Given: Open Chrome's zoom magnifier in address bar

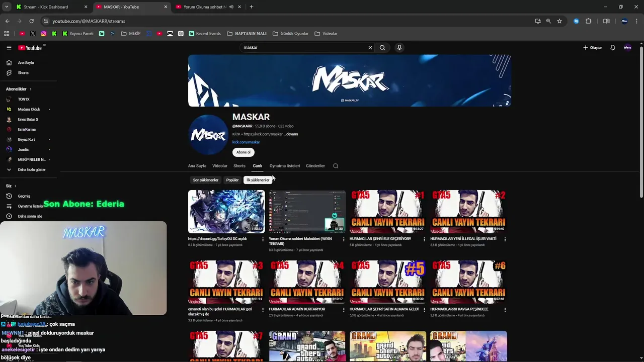Looking at the screenshot, I should [548, 21].
